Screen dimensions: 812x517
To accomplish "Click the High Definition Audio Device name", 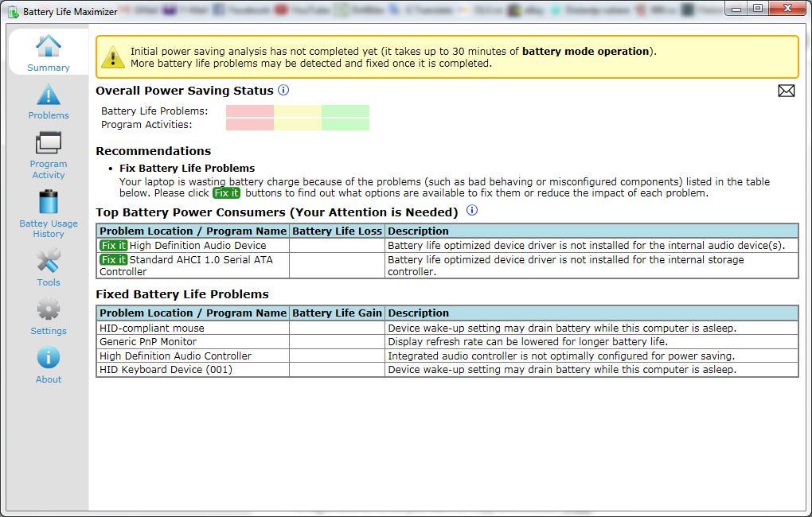I will point(197,245).
